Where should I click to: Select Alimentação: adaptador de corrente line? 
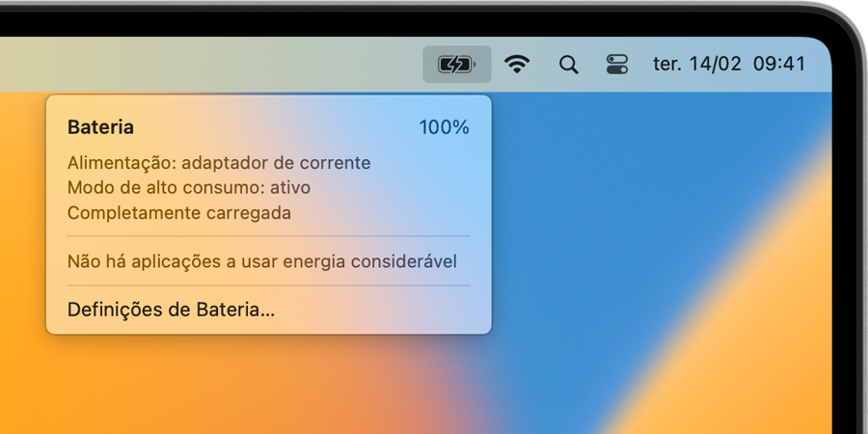(x=219, y=163)
